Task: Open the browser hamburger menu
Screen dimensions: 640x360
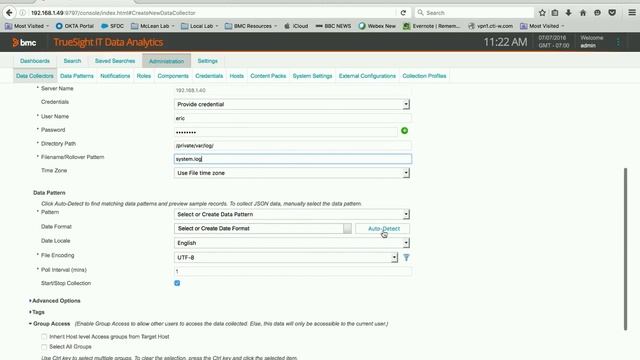Action: pyautogui.click(x=632, y=13)
